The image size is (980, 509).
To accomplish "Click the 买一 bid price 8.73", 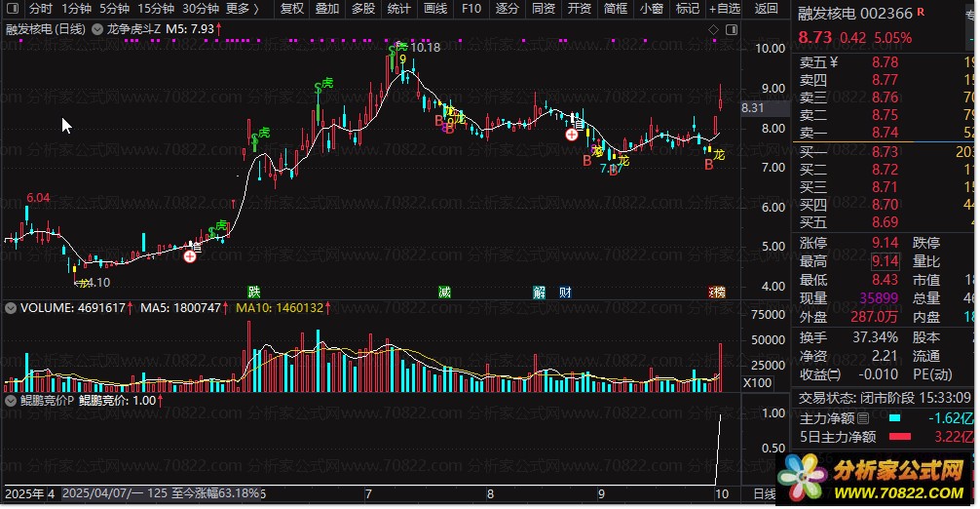I will click(885, 152).
